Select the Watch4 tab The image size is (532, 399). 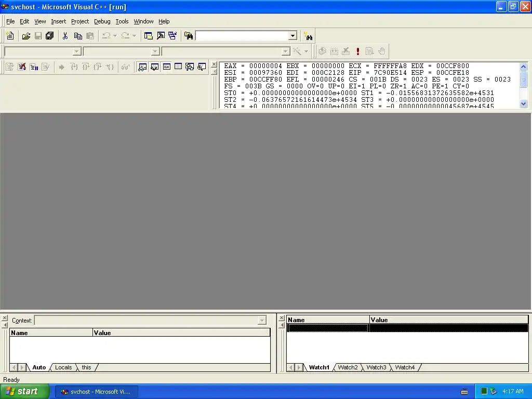(x=405, y=367)
